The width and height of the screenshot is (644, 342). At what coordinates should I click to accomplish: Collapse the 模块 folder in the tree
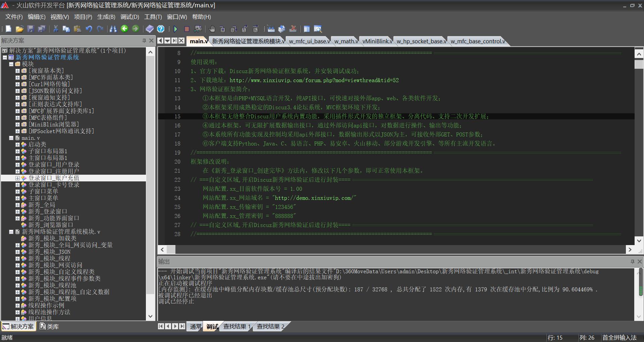point(11,64)
